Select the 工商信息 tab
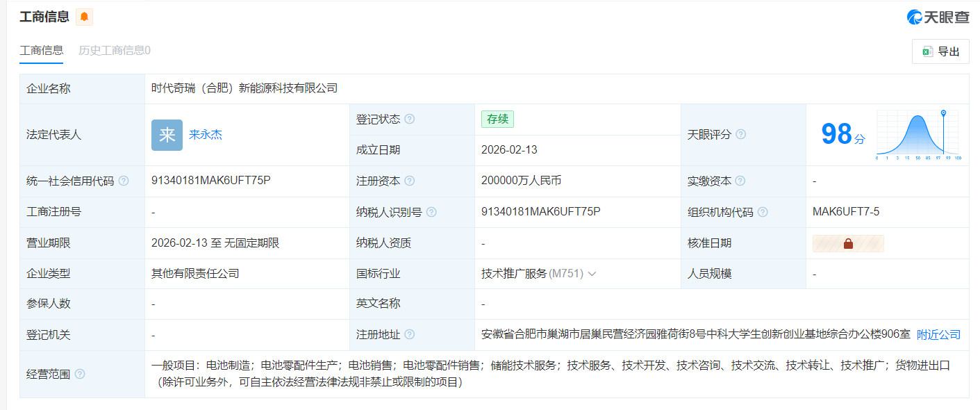 click(41, 51)
